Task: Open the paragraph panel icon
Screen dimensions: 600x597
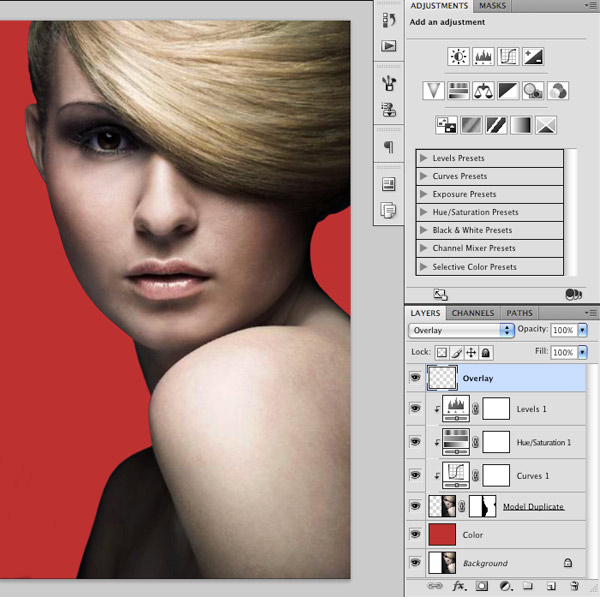Action: pos(388,147)
